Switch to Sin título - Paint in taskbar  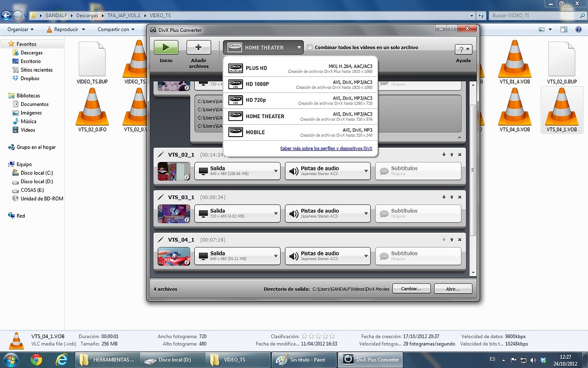point(304,360)
